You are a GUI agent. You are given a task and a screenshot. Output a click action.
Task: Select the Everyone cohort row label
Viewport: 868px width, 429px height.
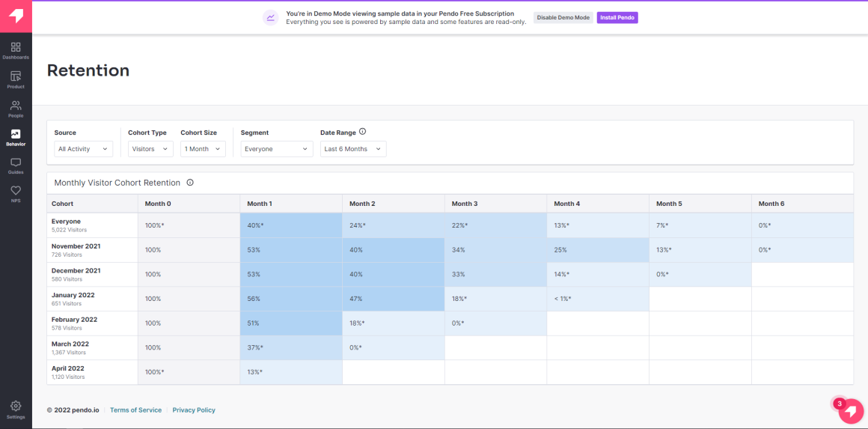click(93, 225)
